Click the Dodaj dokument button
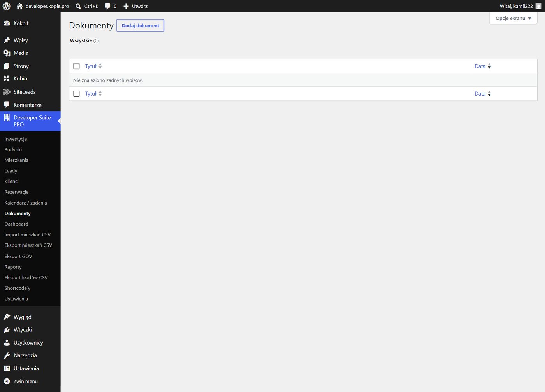545x392 pixels. (x=141, y=25)
